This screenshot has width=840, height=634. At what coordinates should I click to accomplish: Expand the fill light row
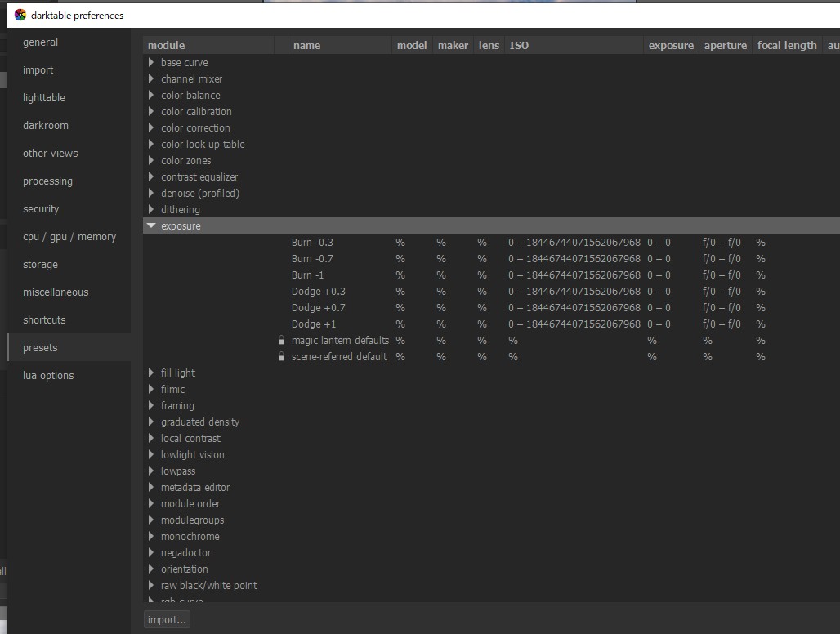[151, 373]
